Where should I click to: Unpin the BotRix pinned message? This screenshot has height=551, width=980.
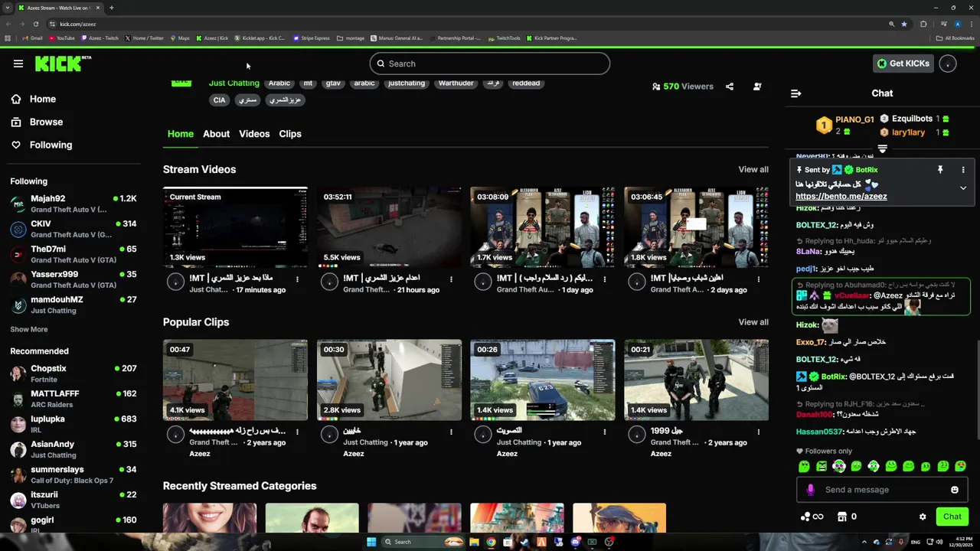click(x=940, y=169)
